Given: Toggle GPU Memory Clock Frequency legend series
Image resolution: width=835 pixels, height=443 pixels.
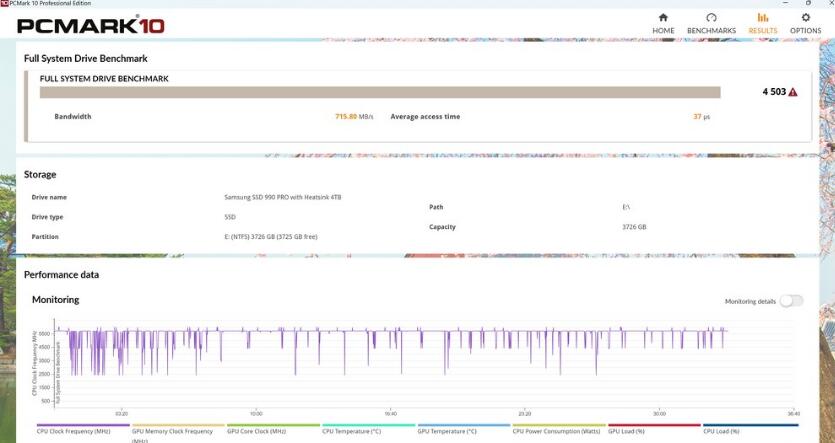Looking at the screenshot, I should pyautogui.click(x=172, y=431).
